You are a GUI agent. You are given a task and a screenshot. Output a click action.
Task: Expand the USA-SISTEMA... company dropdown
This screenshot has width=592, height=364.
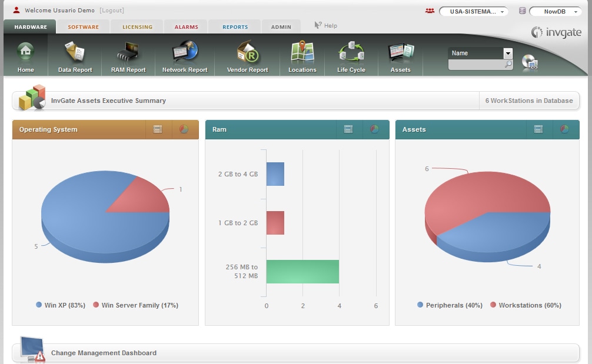click(x=474, y=11)
